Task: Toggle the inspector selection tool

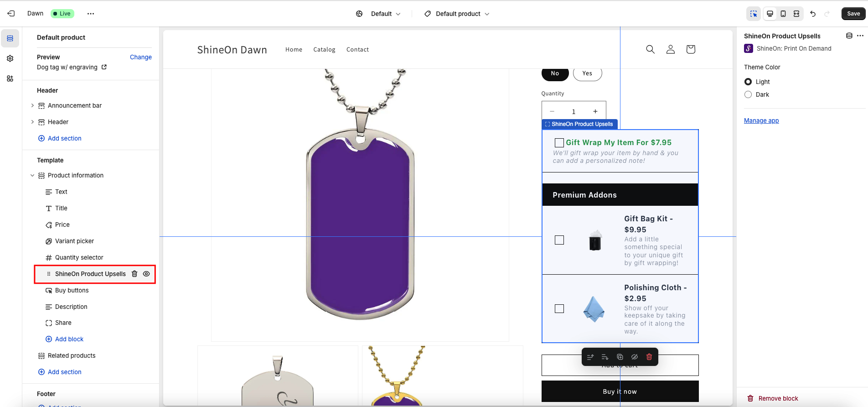Action: pos(754,14)
